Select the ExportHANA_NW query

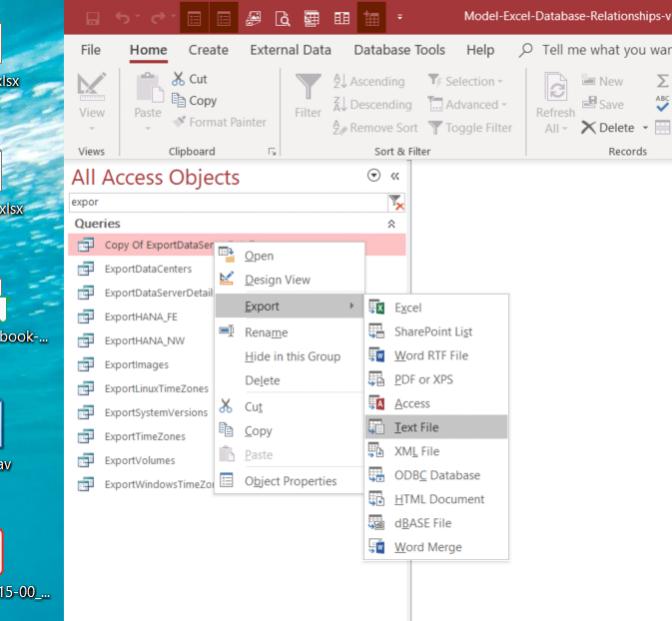tap(144, 341)
